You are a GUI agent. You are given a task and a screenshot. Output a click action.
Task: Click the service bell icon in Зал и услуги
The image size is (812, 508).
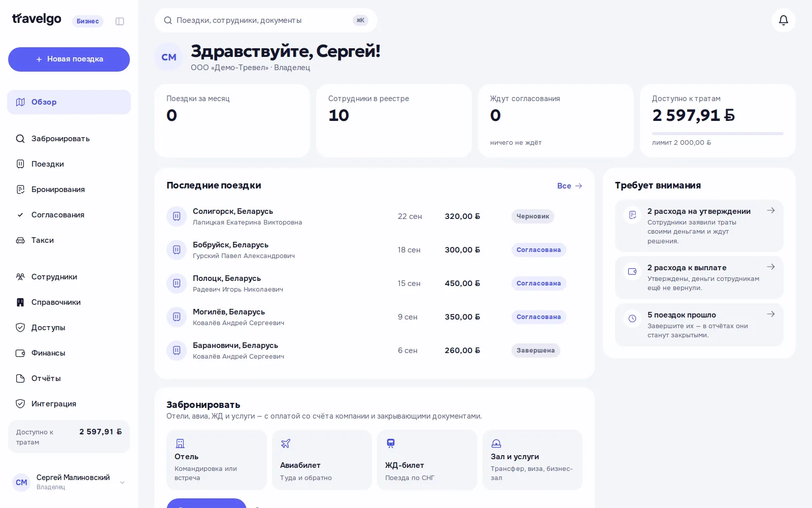[496, 443]
